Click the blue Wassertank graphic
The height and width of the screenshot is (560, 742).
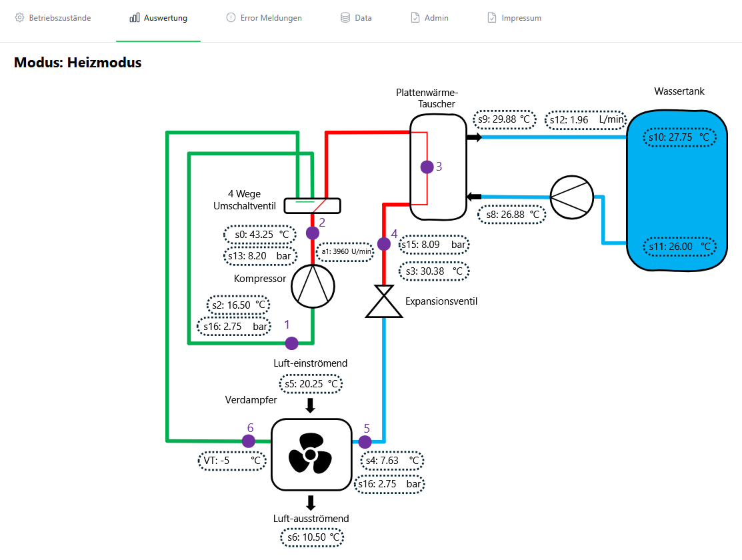click(677, 190)
